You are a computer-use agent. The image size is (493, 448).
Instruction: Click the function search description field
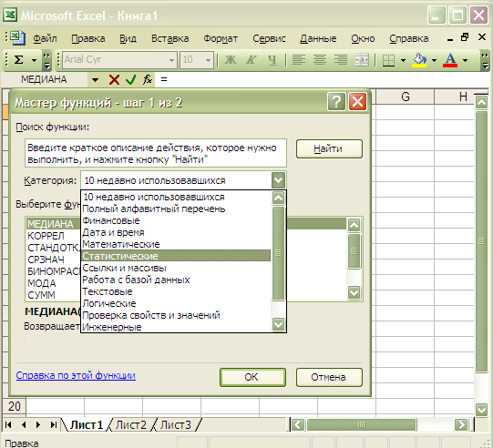pos(156,153)
